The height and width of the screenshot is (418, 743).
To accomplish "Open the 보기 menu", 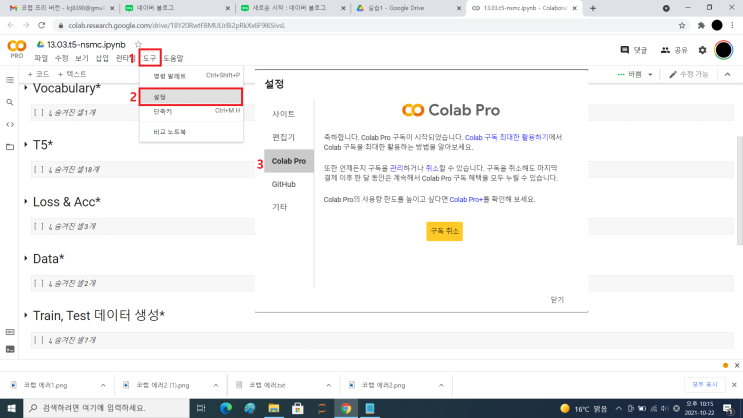I will click(82, 58).
